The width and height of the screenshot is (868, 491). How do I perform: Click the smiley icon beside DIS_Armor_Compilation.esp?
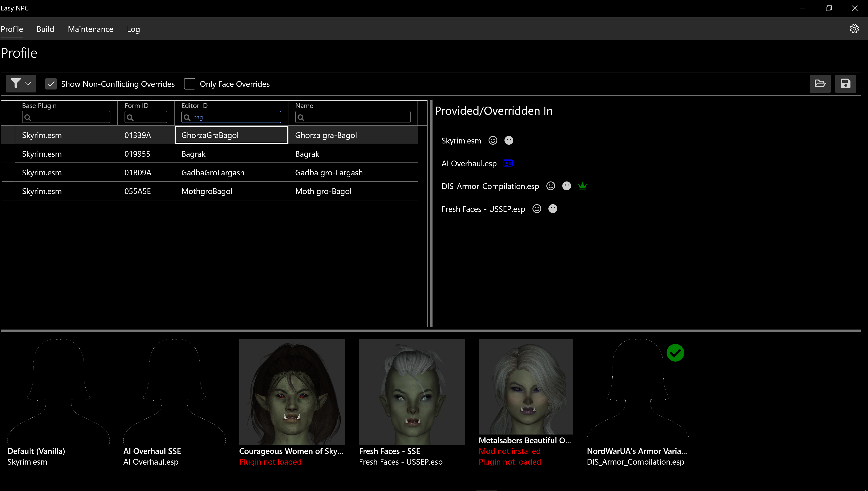550,186
